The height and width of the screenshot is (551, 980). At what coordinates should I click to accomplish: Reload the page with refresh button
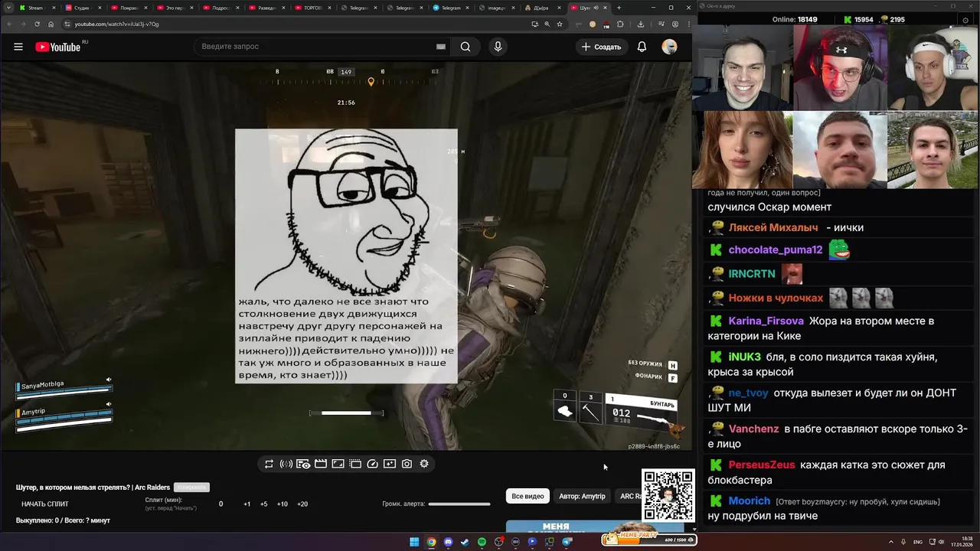click(37, 24)
